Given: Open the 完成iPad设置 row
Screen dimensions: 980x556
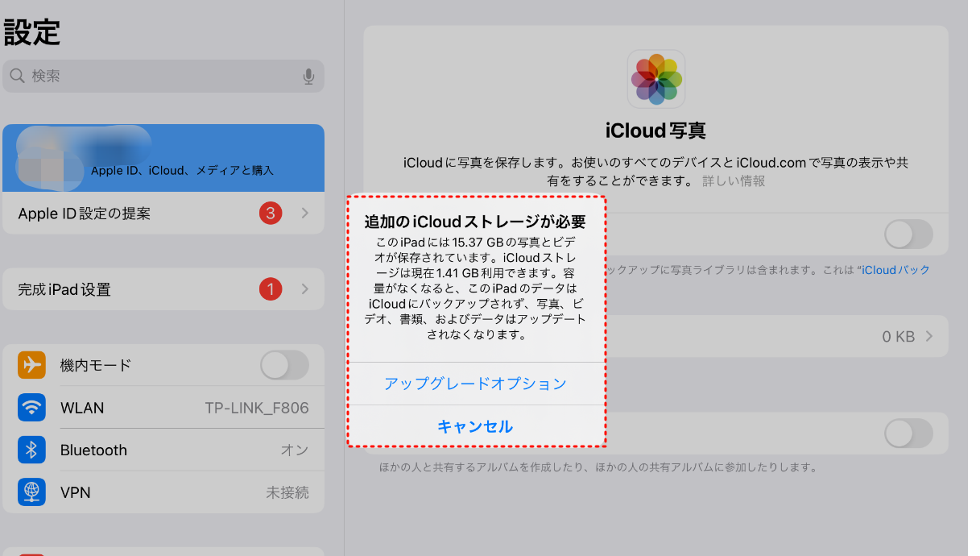Looking at the screenshot, I should click(163, 289).
